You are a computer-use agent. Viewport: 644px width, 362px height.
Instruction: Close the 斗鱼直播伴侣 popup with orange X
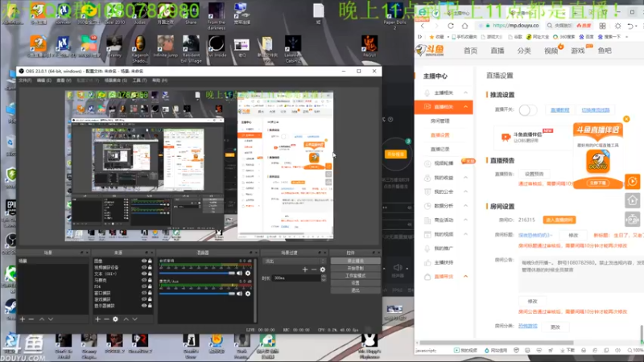626,119
